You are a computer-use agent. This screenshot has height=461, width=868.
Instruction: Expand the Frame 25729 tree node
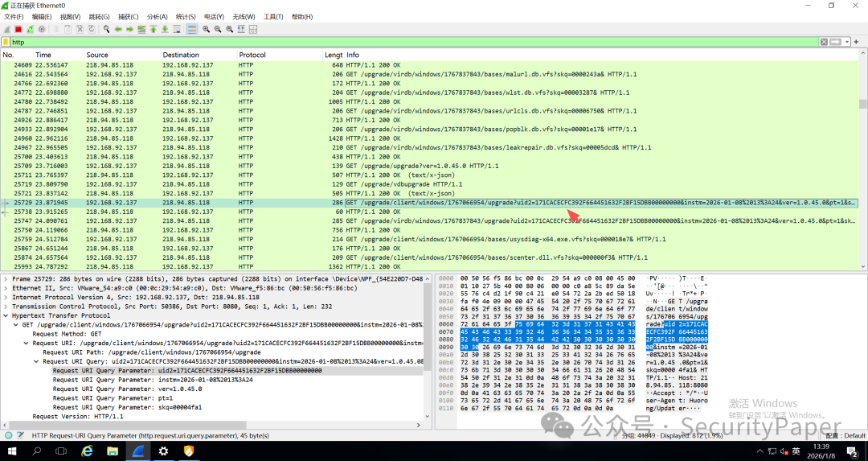6,278
